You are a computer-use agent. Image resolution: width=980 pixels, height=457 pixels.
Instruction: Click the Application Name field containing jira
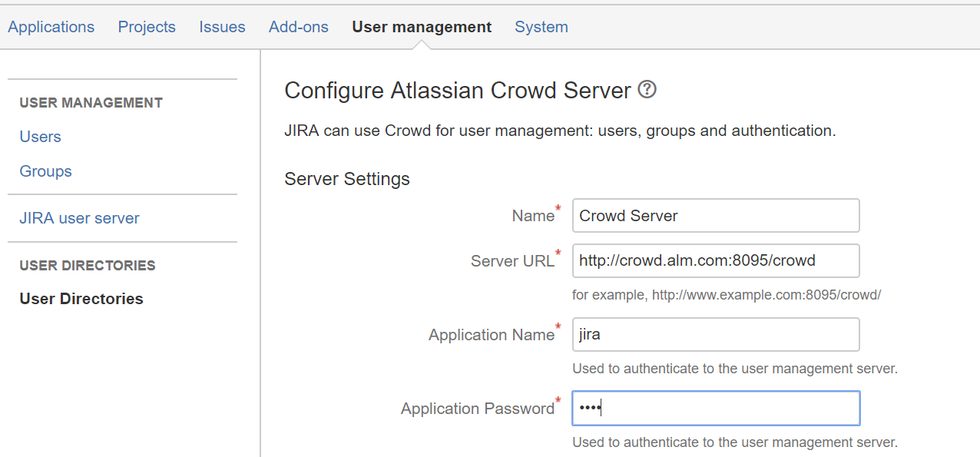716,335
